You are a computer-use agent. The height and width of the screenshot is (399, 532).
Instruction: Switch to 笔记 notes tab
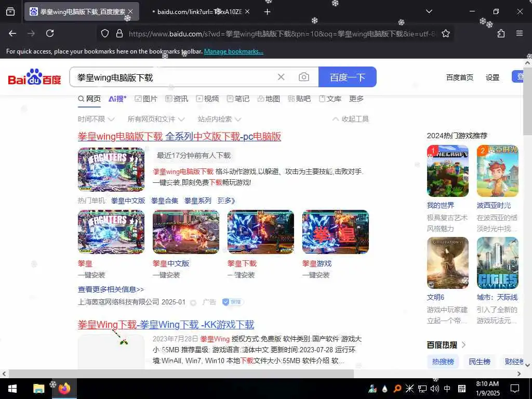click(238, 99)
